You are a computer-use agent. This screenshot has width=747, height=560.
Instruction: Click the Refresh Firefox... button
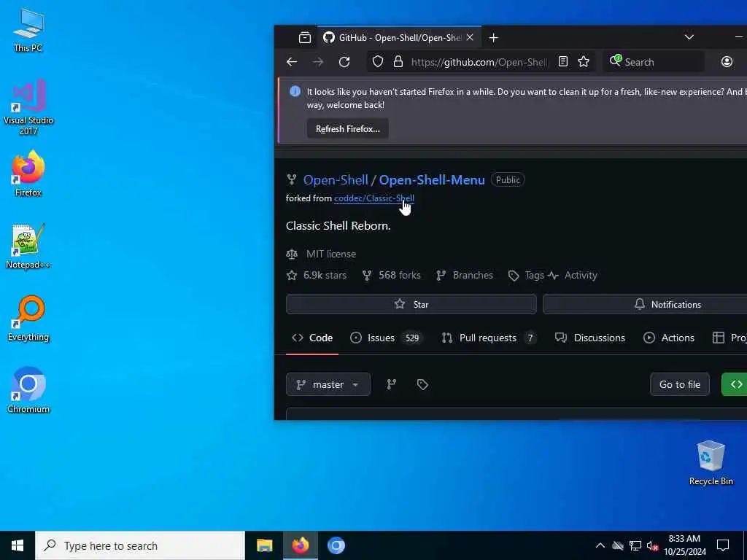pos(348,129)
